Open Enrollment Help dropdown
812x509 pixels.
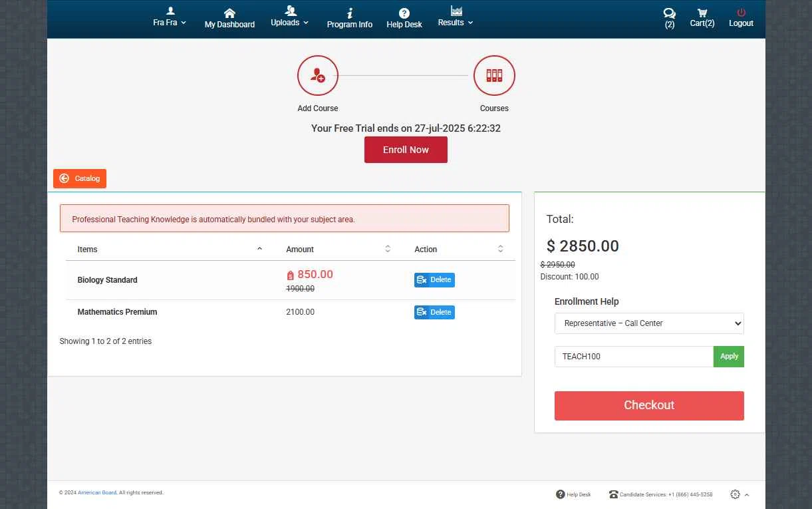[649, 323]
